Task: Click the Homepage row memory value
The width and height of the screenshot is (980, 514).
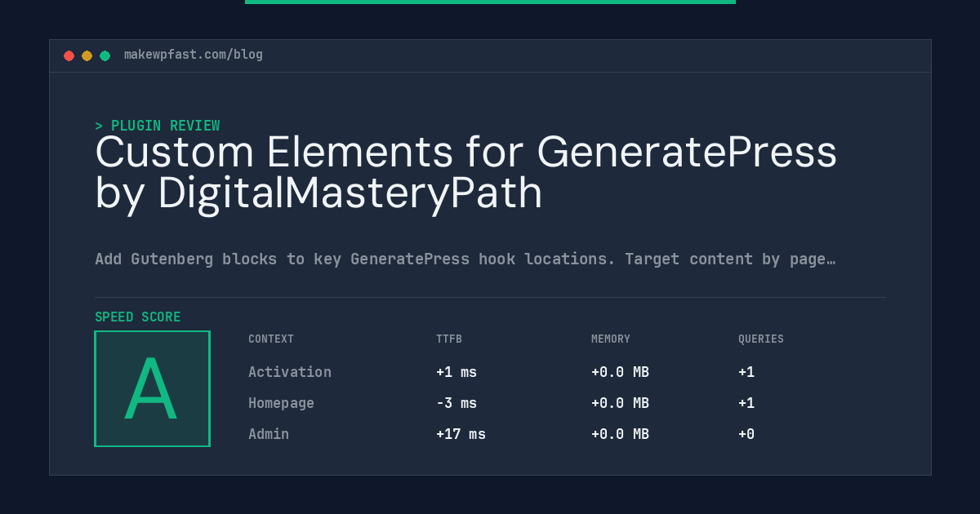Action: coord(620,403)
